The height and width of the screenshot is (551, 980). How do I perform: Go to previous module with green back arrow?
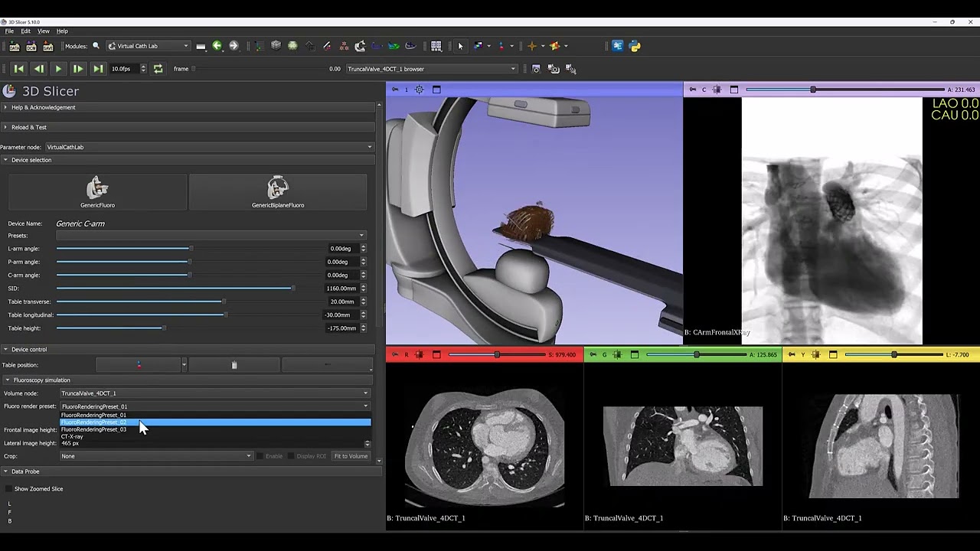[x=217, y=46]
